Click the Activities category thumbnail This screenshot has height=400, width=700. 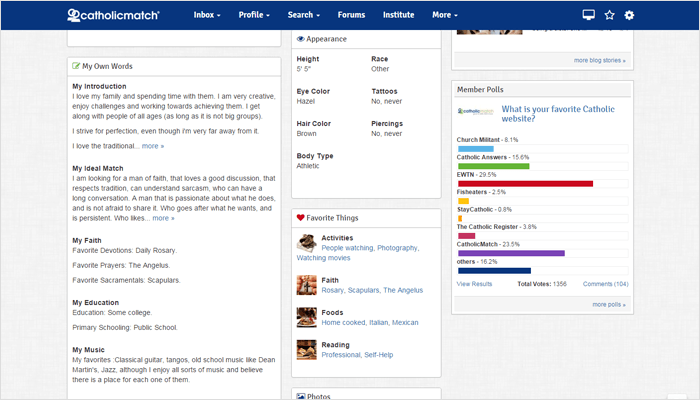pyautogui.click(x=307, y=243)
